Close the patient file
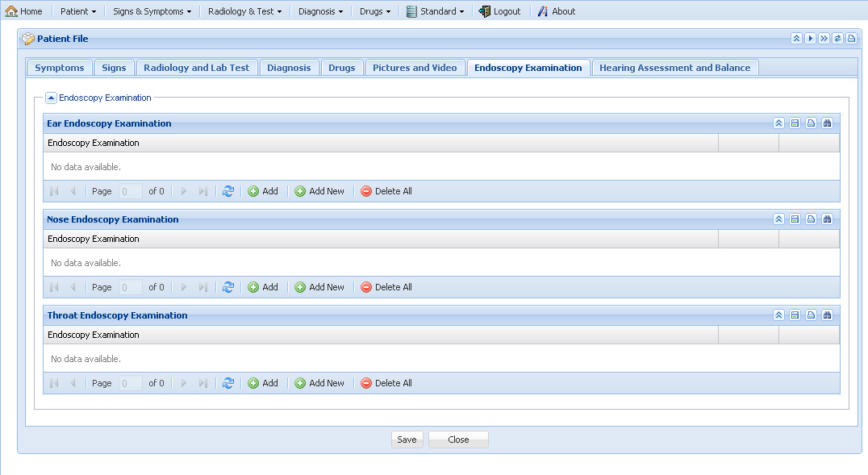This screenshot has height=475, width=868. (458, 440)
